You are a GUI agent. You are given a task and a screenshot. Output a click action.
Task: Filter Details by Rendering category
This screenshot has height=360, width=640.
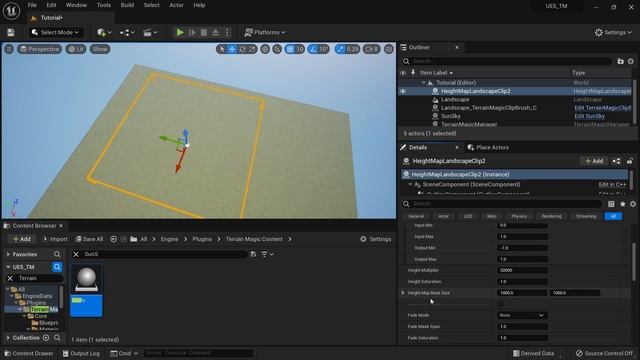click(x=551, y=216)
